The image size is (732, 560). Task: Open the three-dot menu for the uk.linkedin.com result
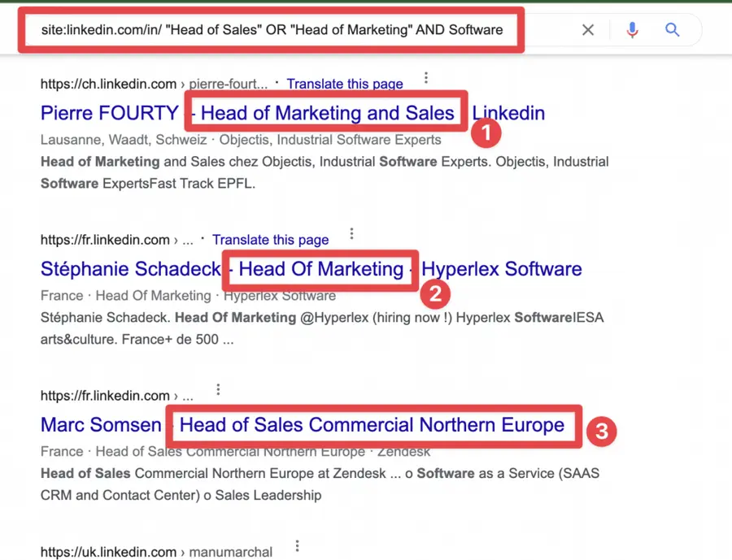[x=297, y=545]
